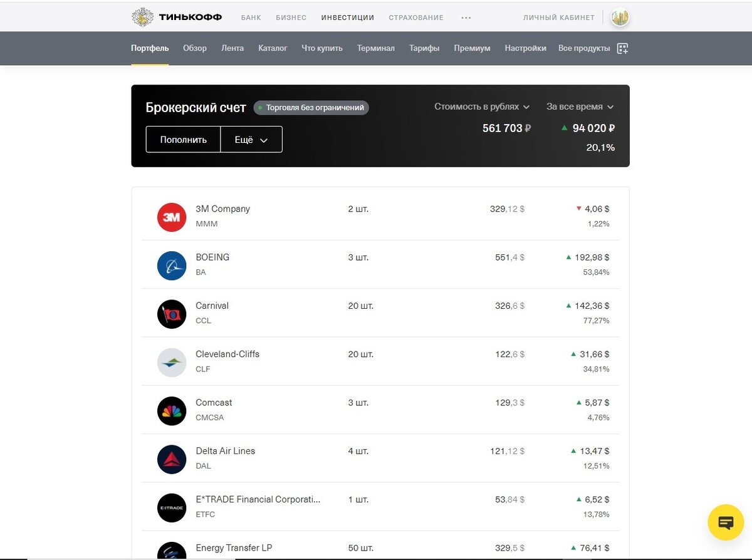Image resolution: width=752 pixels, height=560 pixels.
Task: Open the E*TRADE Financial Corporation name
Action: tap(258, 499)
